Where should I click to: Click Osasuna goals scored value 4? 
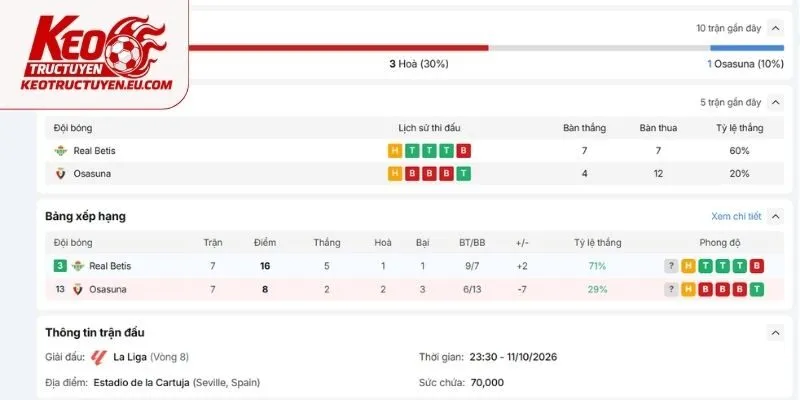point(584,173)
